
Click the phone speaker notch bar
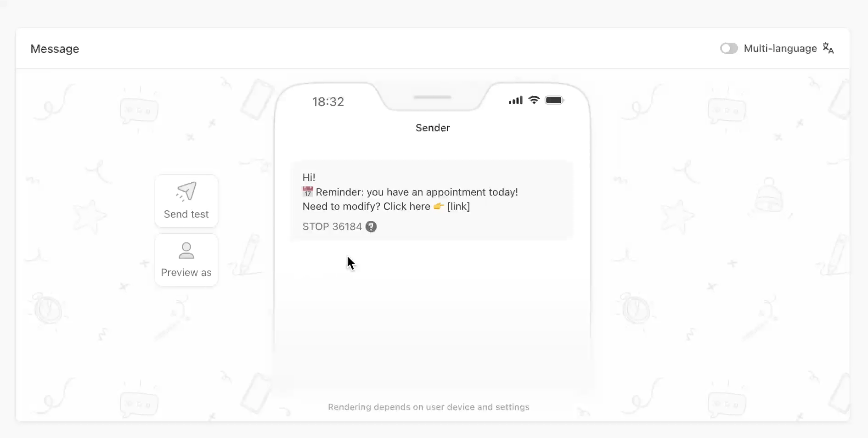point(432,97)
